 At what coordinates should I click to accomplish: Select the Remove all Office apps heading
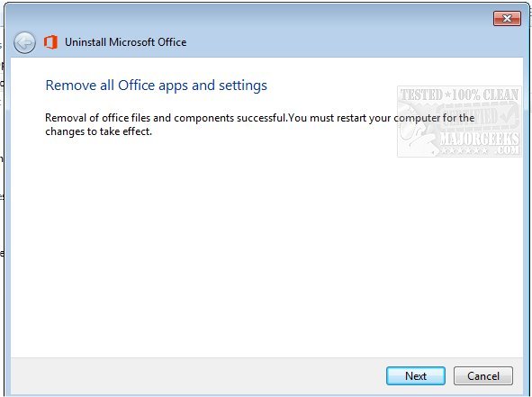[156, 86]
